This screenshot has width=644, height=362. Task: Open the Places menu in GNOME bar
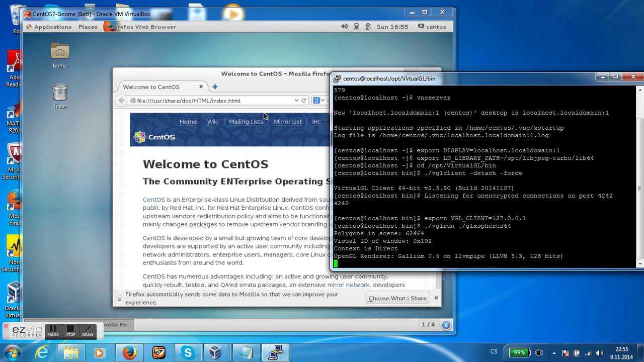pos(88,27)
